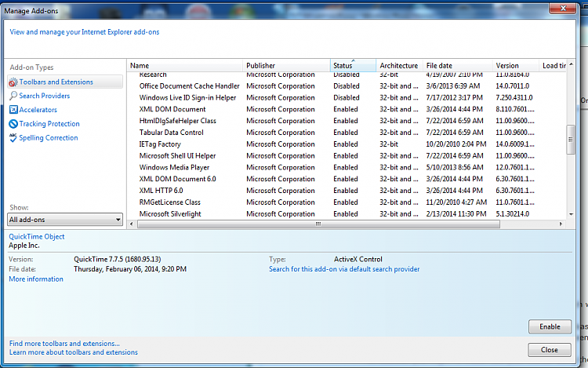Sort list by File date column
Viewport: 588px width, 368px height.
(458, 65)
